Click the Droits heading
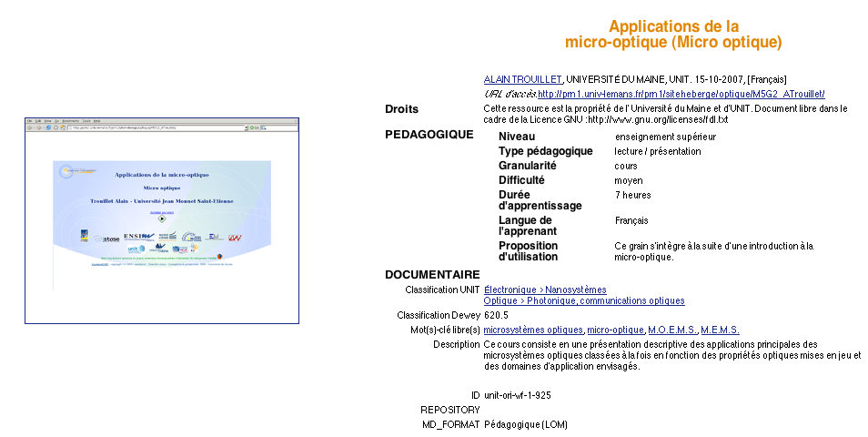This screenshot has width=868, height=437. 402,109
